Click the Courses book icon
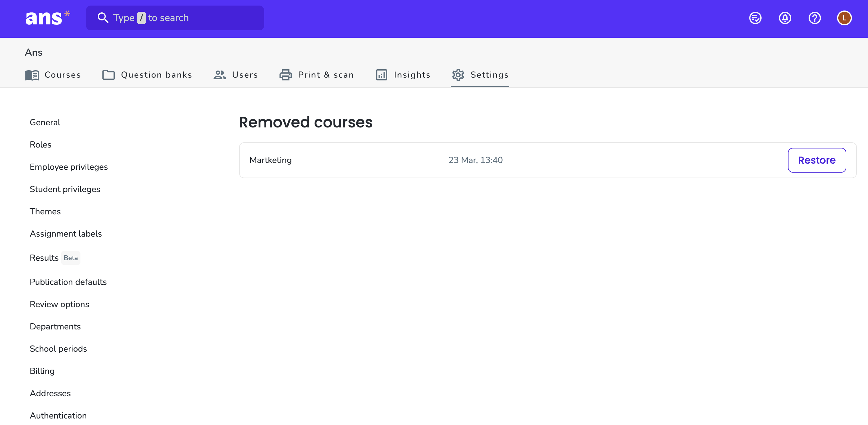 pyautogui.click(x=32, y=75)
